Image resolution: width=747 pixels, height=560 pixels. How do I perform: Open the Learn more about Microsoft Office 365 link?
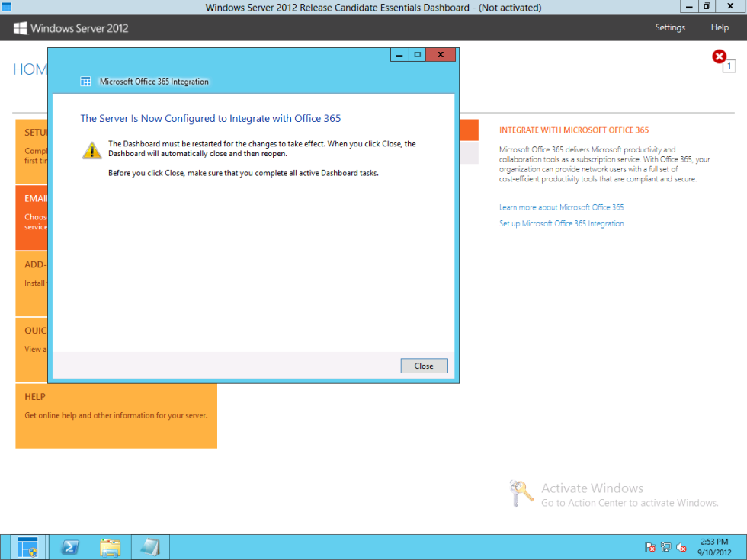(x=561, y=206)
